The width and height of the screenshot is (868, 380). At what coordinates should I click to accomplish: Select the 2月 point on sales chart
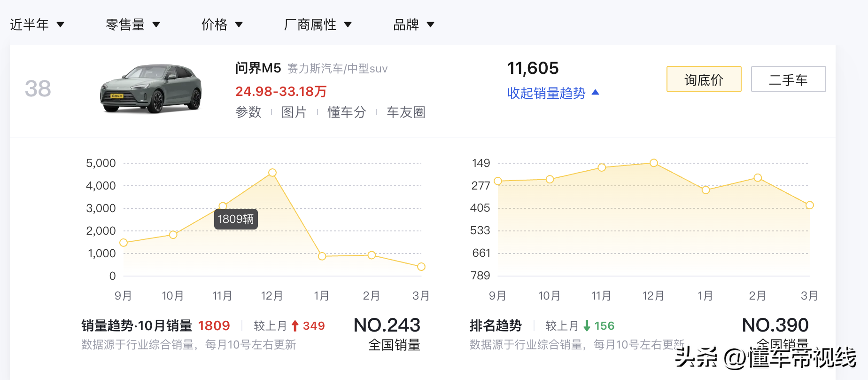[372, 255]
